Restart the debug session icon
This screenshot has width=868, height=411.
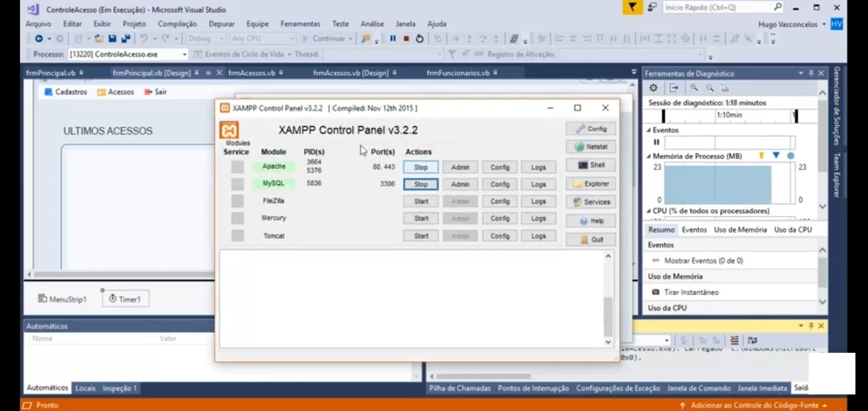coord(420,39)
